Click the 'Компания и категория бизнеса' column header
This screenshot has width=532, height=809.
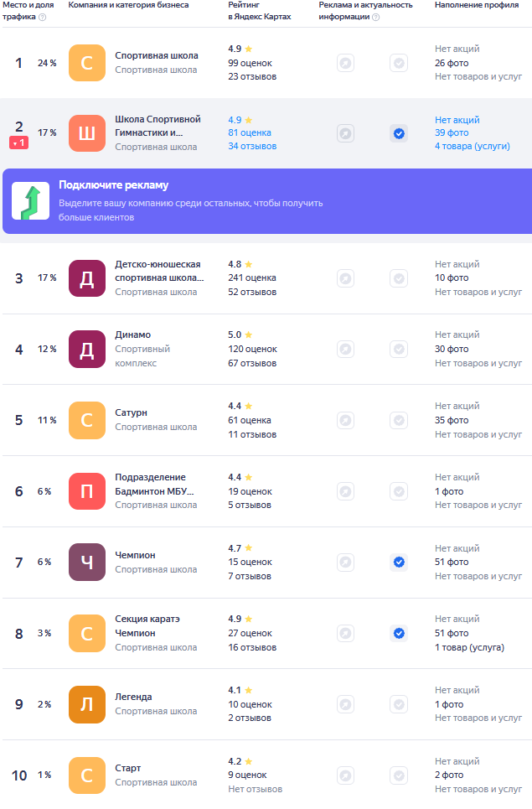point(128,5)
